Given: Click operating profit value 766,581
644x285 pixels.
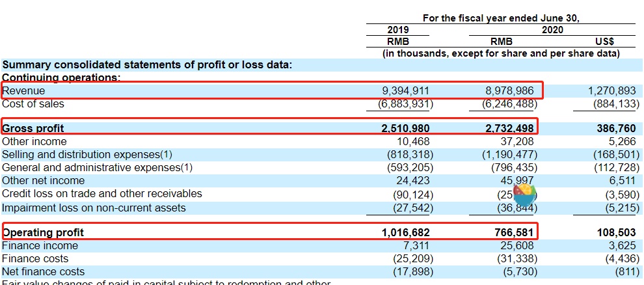Looking at the screenshot, I should pos(514,233).
